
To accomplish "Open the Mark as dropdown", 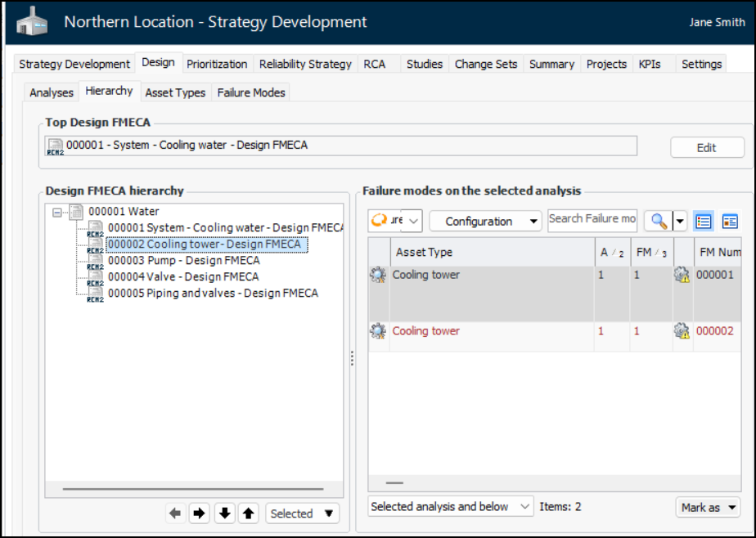I will [x=707, y=508].
